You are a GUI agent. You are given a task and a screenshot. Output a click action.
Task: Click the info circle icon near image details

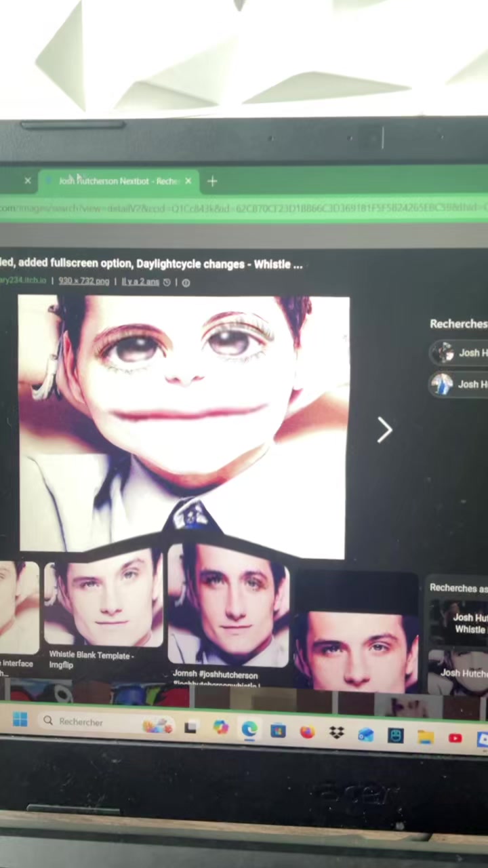click(x=186, y=283)
